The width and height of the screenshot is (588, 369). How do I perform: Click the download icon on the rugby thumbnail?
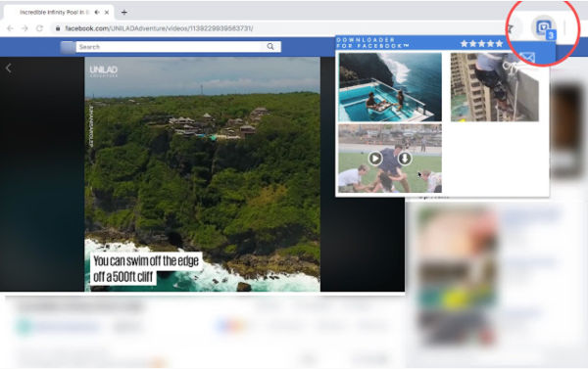(x=404, y=159)
